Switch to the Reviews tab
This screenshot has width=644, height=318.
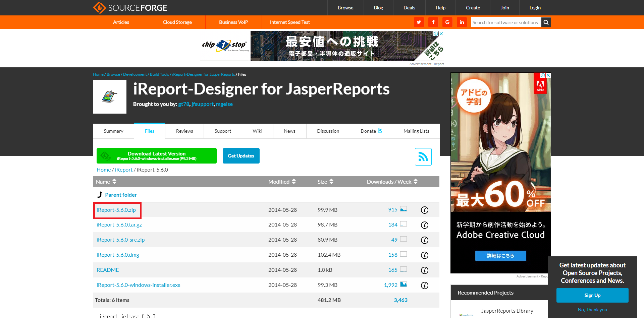(x=184, y=131)
